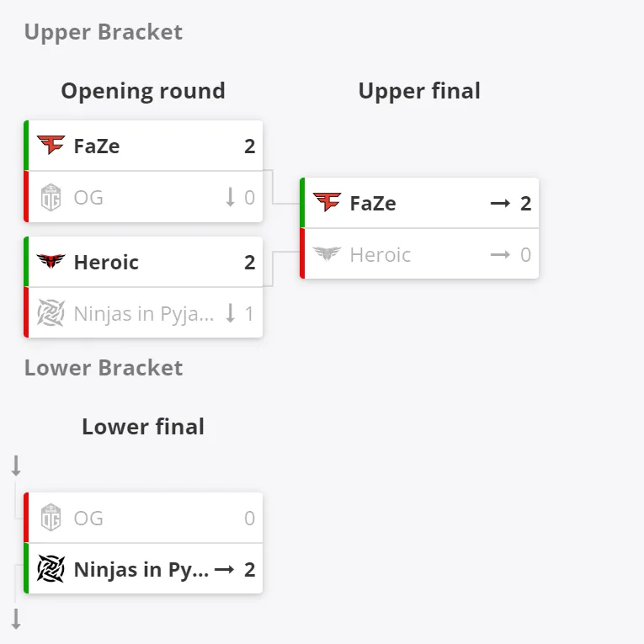Open the Heroic team name in opening round
This screenshot has width=644, height=644.
pos(106,262)
